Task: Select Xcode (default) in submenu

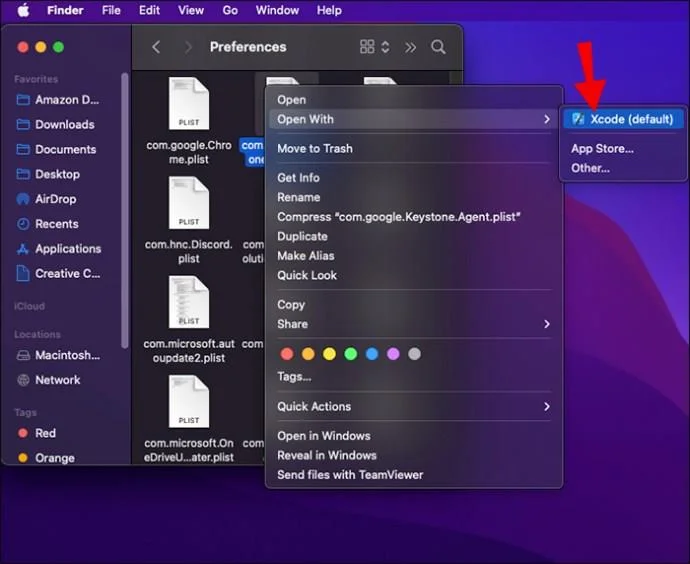Action: click(623, 119)
